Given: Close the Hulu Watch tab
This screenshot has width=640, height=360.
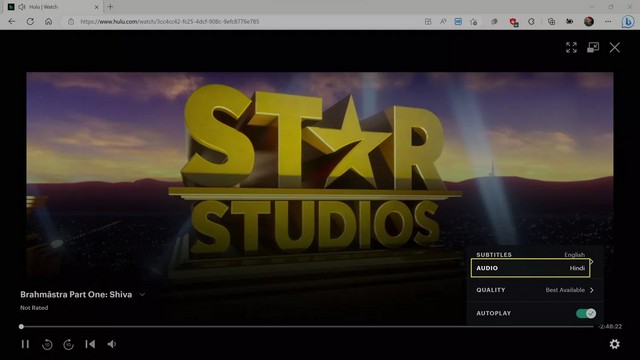Looking at the screenshot, I should [x=97, y=7].
